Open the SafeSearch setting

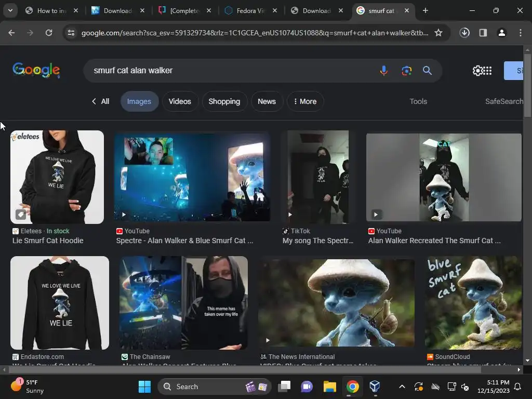504,101
